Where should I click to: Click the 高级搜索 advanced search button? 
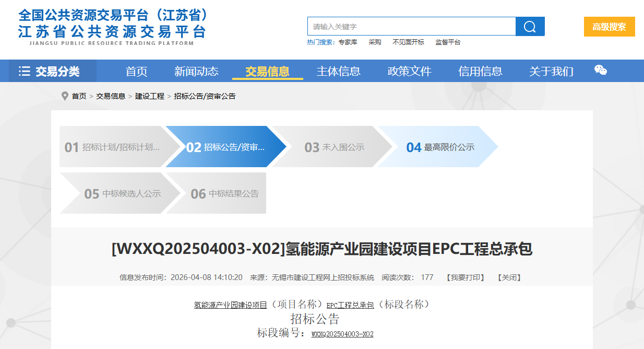(609, 27)
